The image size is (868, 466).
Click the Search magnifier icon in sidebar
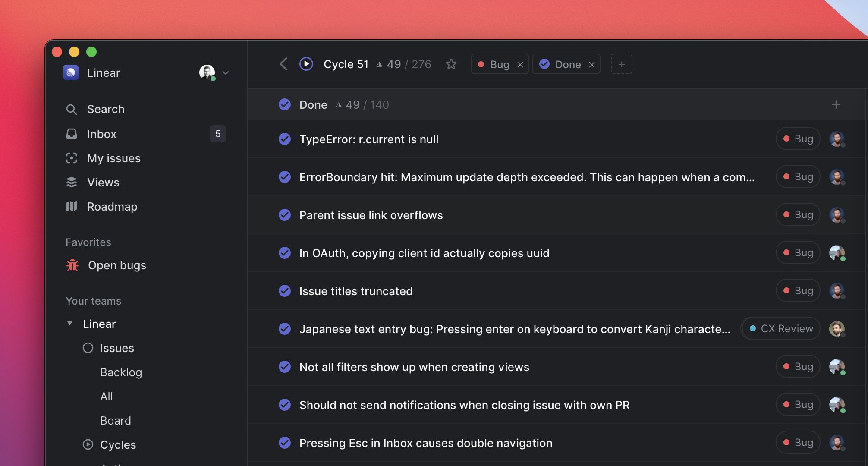click(x=72, y=110)
